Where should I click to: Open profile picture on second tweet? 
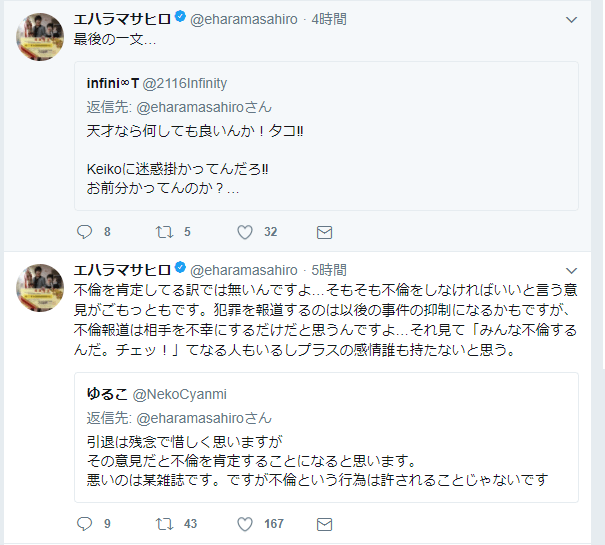(41, 289)
